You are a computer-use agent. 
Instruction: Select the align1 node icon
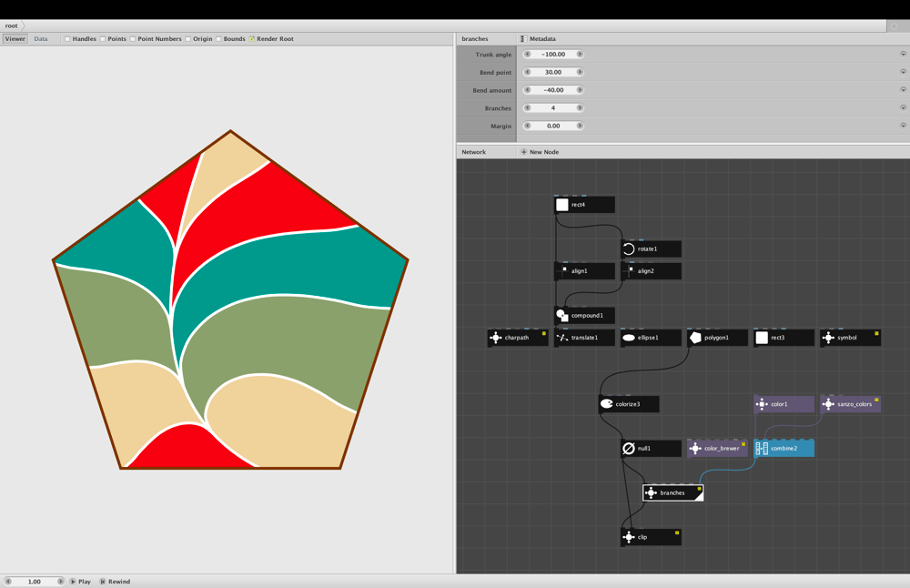tap(561, 271)
